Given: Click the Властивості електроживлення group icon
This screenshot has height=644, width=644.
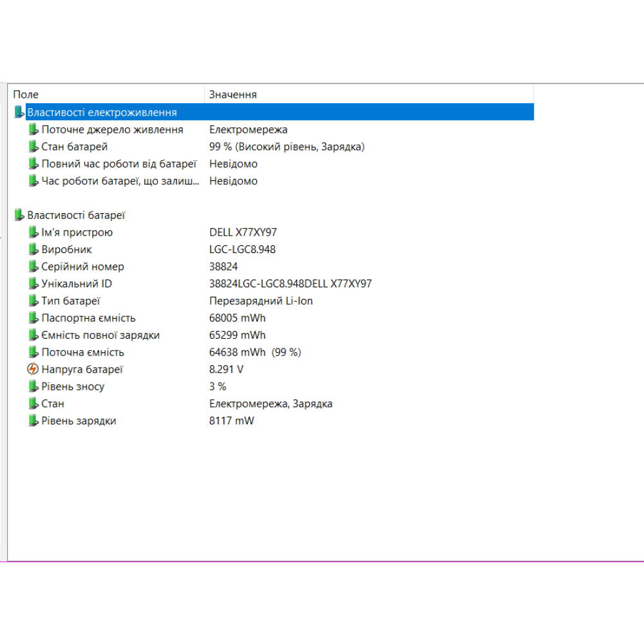Looking at the screenshot, I should [19, 112].
